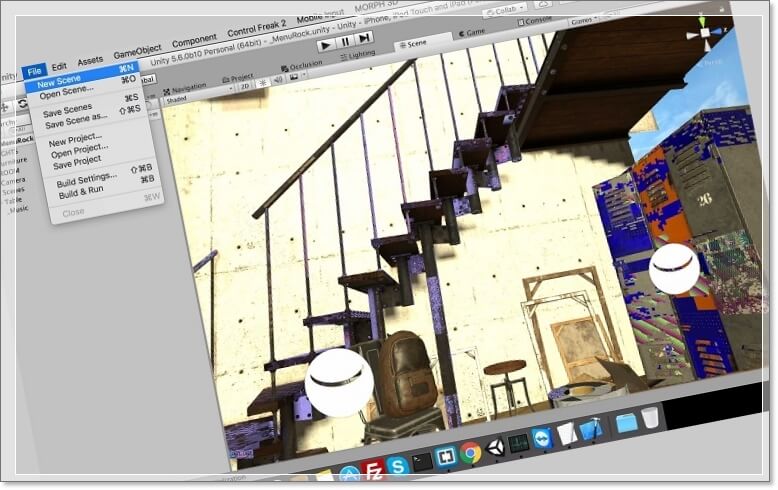Open the Gizmos dropdown

click(x=583, y=21)
